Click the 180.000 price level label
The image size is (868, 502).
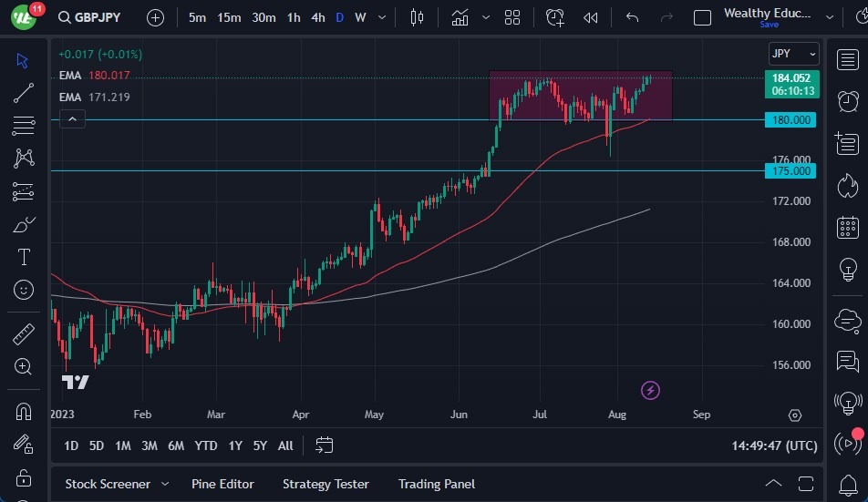pyautogui.click(x=790, y=119)
